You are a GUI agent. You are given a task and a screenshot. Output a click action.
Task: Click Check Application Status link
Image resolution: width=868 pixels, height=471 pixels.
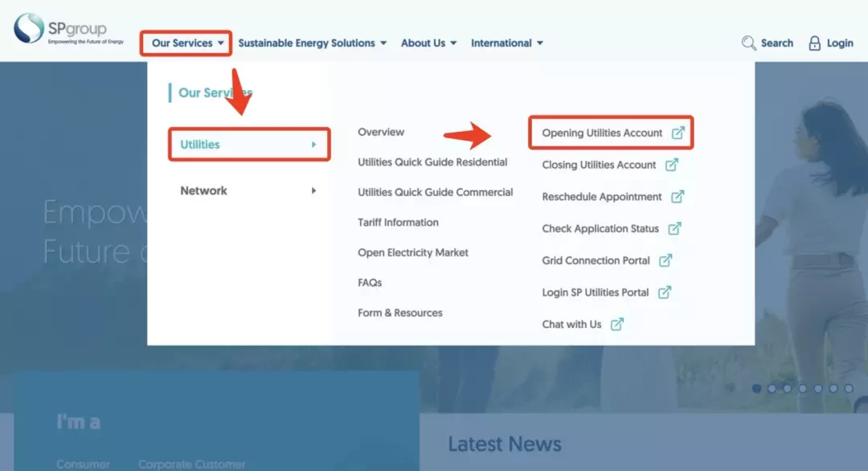(x=600, y=228)
